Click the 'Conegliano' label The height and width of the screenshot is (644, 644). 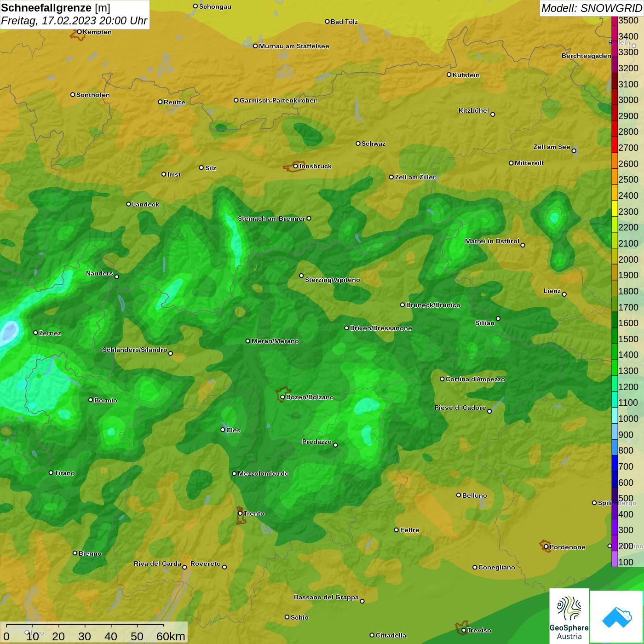[497, 567]
